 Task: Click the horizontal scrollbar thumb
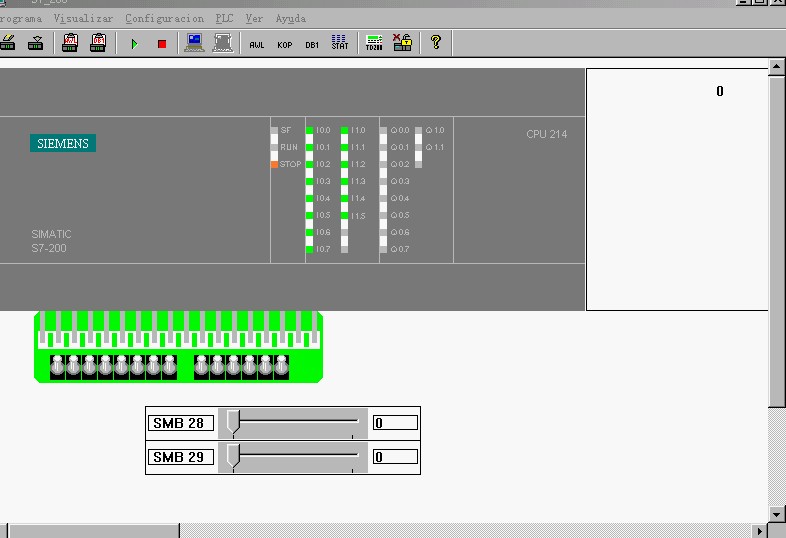click(x=94, y=530)
